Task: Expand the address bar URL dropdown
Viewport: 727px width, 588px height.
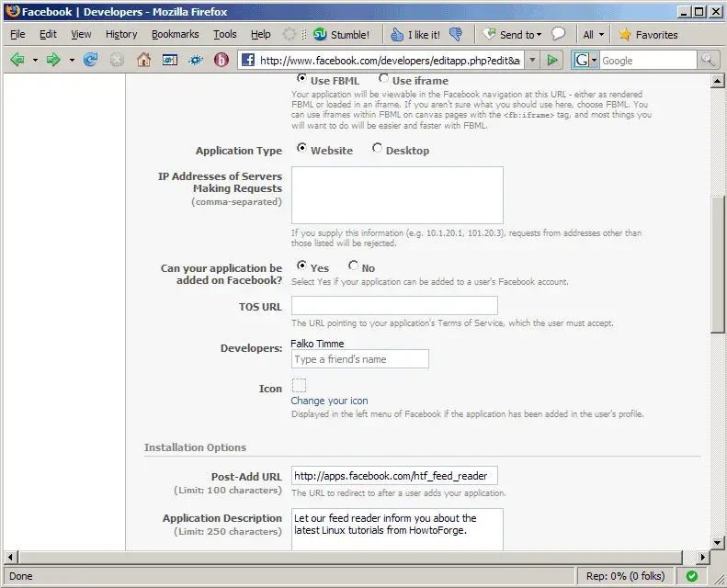Action: pyautogui.click(x=532, y=60)
